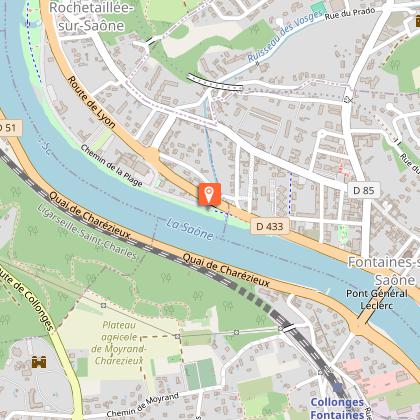Click the railway line label Marseille-Saint-Charles
The height and width of the screenshot is (420, 420).
coord(87,232)
